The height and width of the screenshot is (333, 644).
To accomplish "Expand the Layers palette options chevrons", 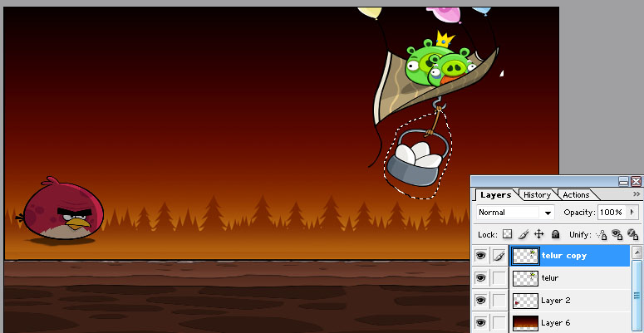I will pyautogui.click(x=637, y=194).
